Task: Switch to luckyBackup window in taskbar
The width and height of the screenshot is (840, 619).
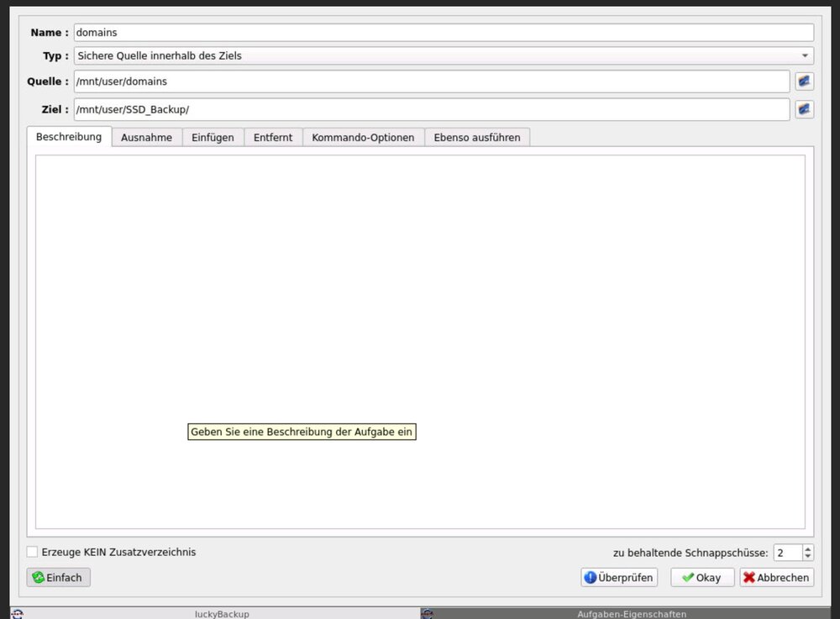Action: [214, 614]
